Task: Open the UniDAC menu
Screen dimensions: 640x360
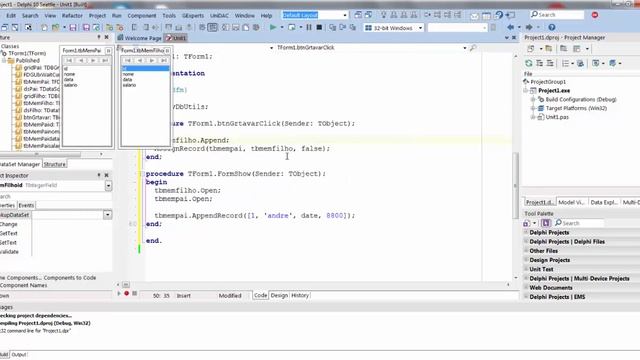Action: tap(219, 16)
